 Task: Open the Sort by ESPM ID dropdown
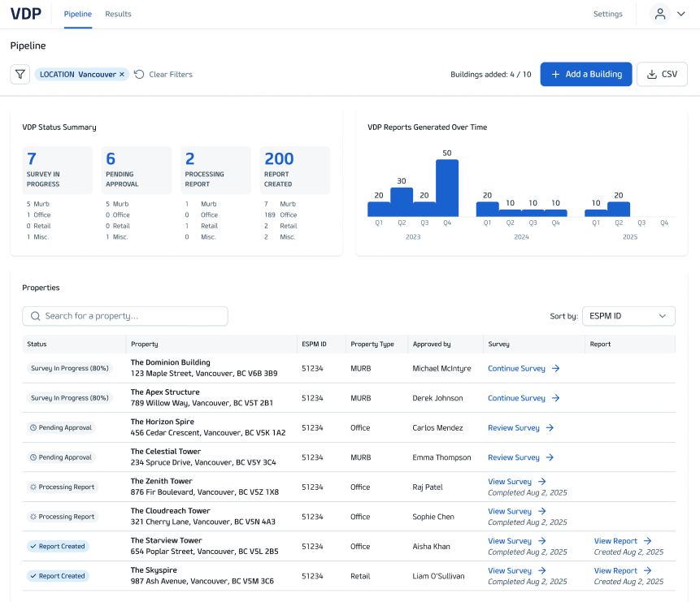tap(628, 316)
